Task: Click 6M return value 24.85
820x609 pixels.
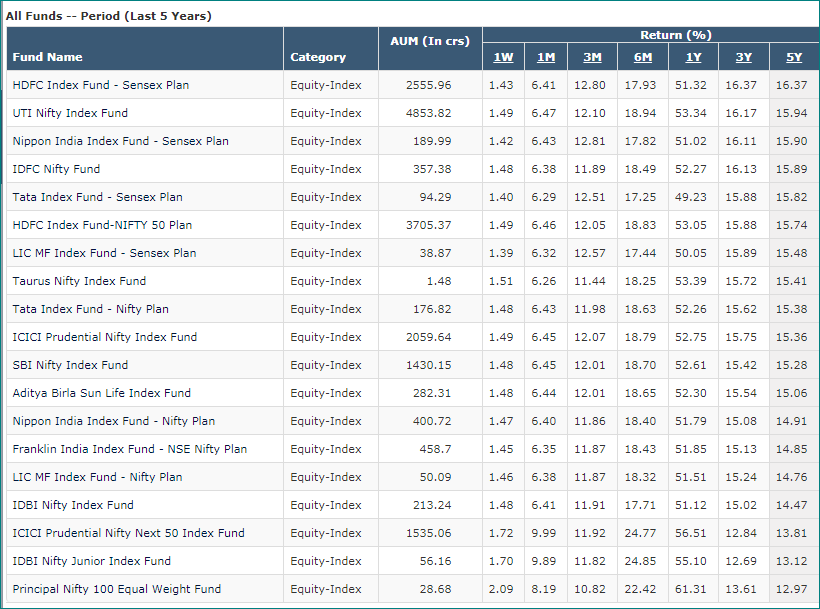Action: pos(640,561)
